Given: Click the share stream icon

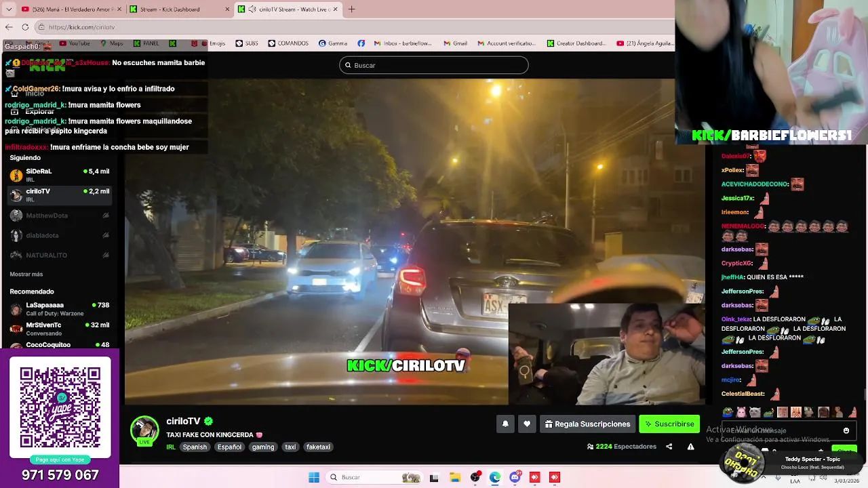Looking at the screenshot, I should pyautogui.click(x=669, y=447).
